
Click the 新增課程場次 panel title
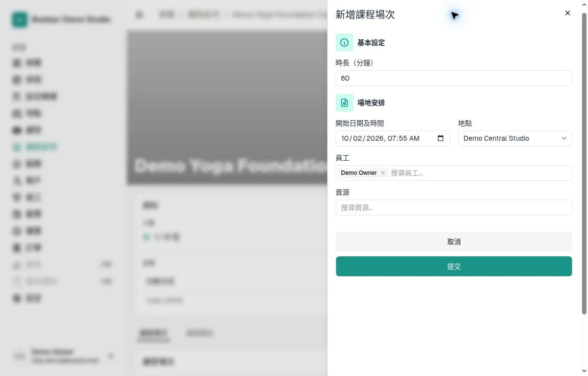point(365,15)
